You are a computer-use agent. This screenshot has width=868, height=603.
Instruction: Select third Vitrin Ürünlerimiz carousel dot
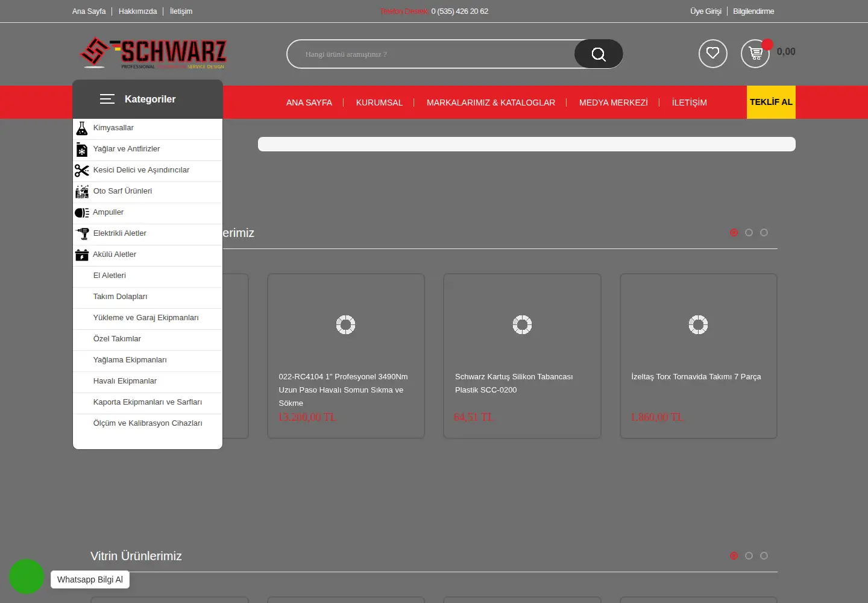coord(764,556)
